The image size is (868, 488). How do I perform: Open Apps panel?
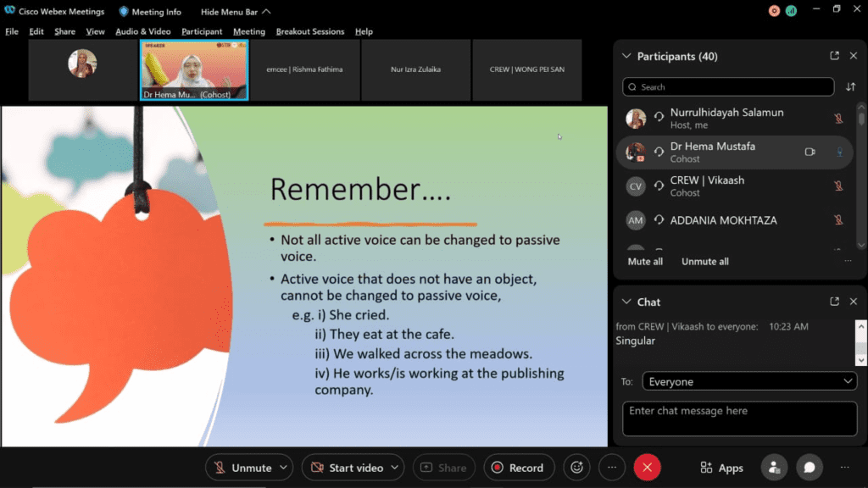[x=722, y=468]
